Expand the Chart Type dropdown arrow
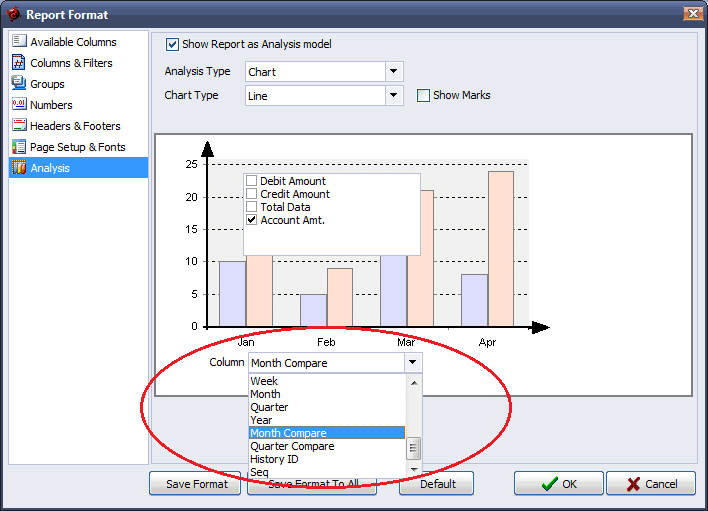Screen dimensions: 708x511 click(394, 96)
